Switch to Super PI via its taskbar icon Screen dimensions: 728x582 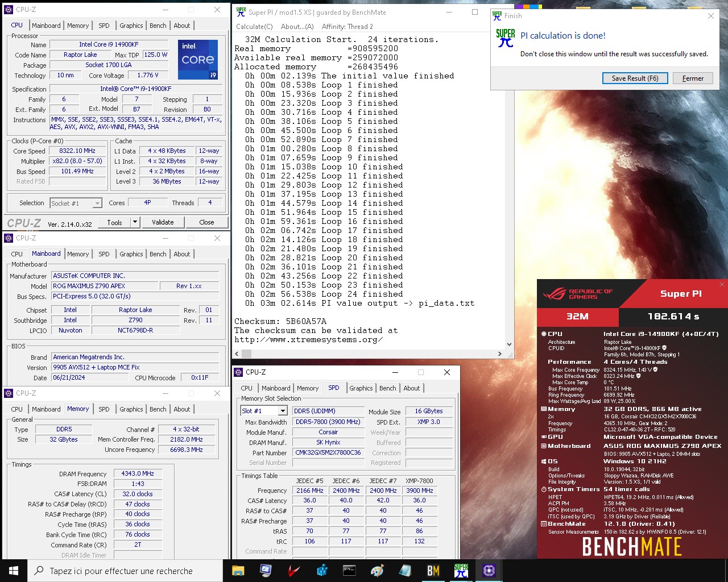pyautogui.click(x=461, y=571)
